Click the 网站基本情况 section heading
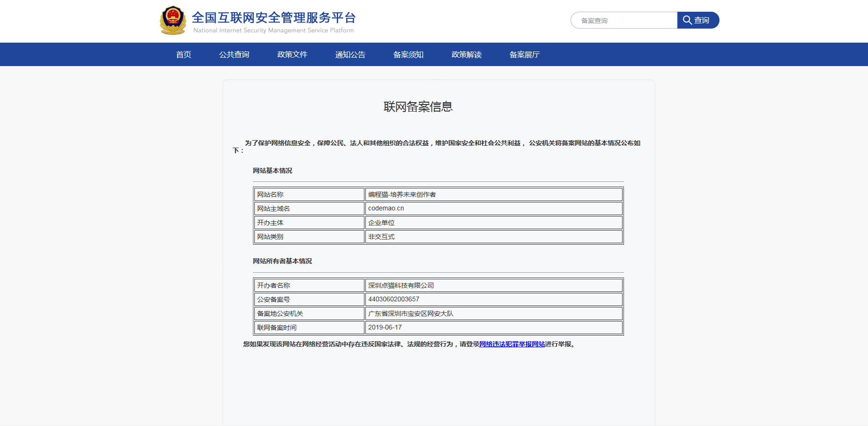This screenshot has width=868, height=426. pyautogui.click(x=273, y=171)
